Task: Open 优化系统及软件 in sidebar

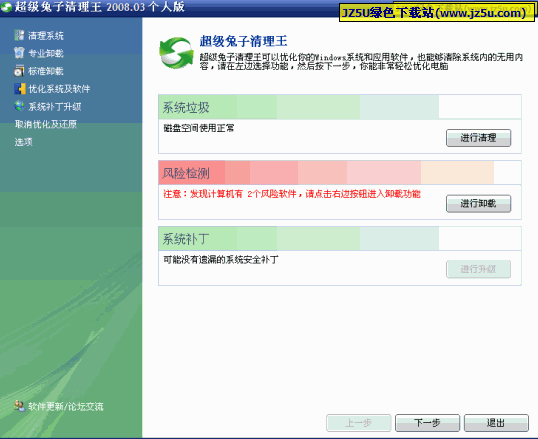Action: click(x=59, y=89)
